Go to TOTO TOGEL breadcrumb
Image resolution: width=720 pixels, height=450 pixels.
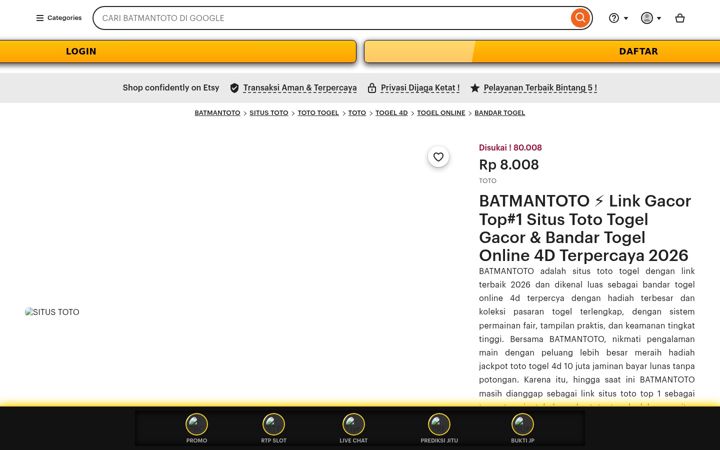(x=318, y=113)
